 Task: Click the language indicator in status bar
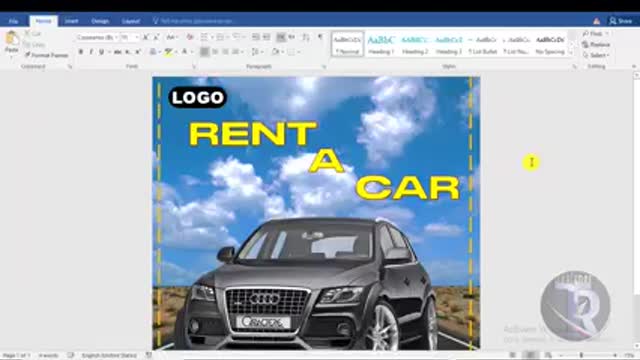(x=109, y=356)
